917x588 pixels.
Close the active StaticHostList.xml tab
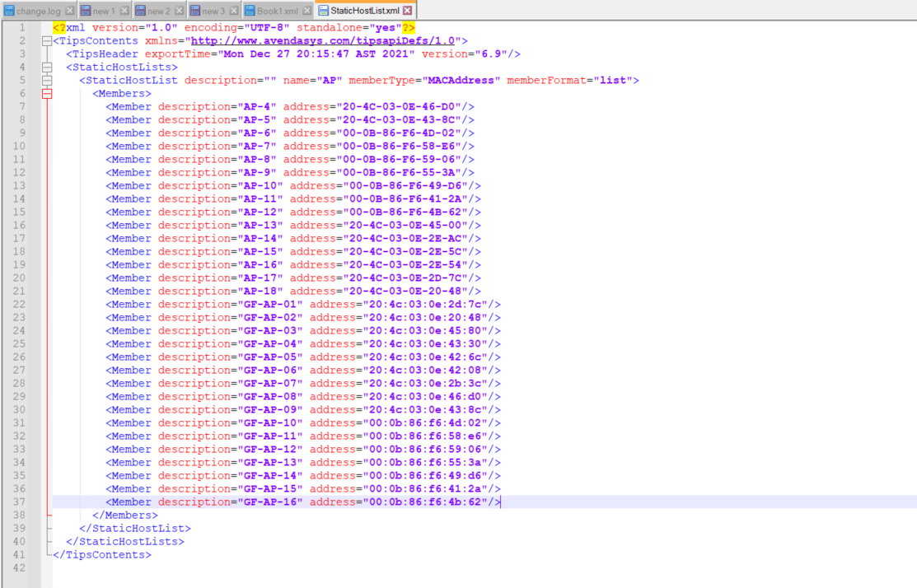tap(407, 11)
